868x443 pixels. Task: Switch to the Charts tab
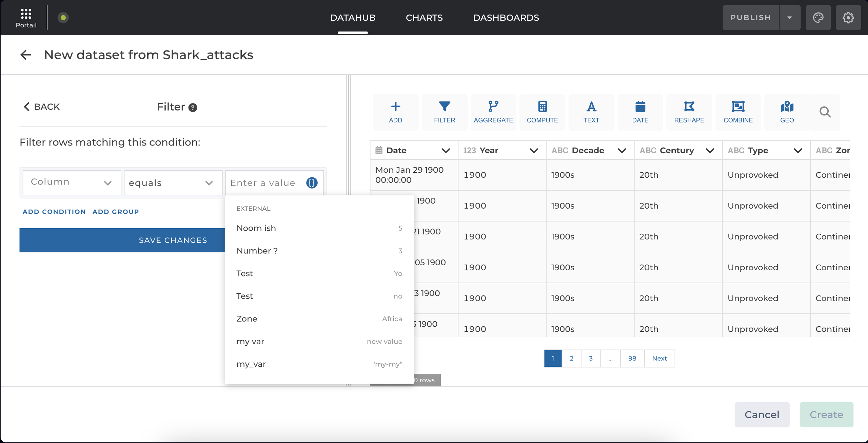click(424, 18)
